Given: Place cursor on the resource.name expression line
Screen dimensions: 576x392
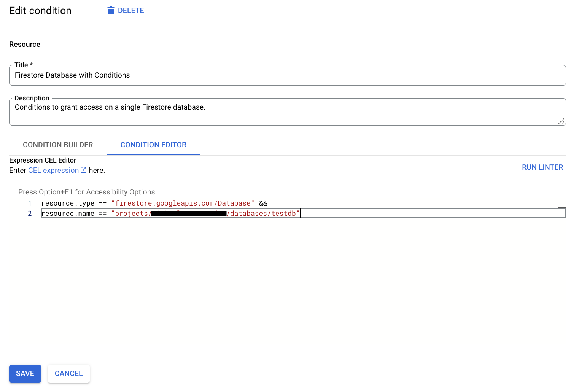Looking at the screenshot, I should [303, 214].
